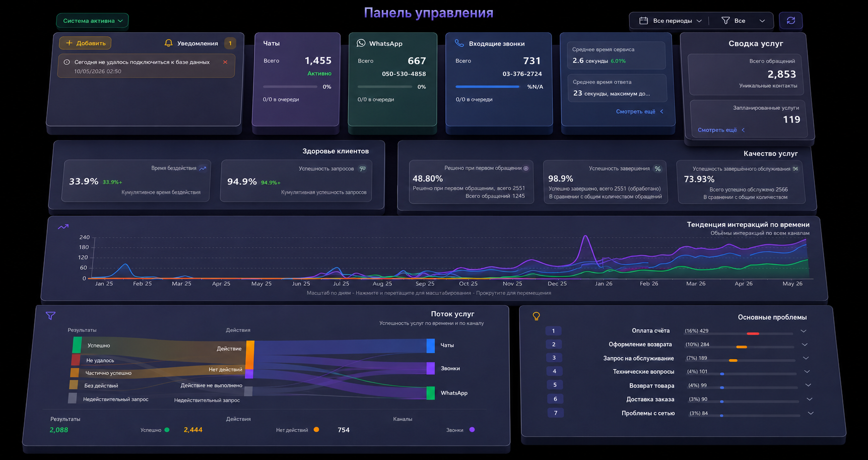Image resolution: width=868 pixels, height=460 pixels.
Task: Click the phone icon on the Входящие звонки card
Action: pyautogui.click(x=459, y=43)
